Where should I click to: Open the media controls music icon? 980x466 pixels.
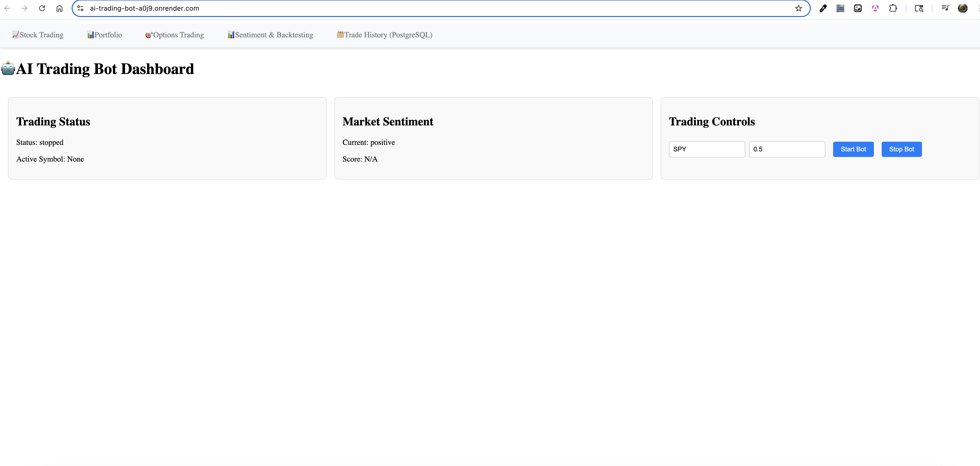click(945, 8)
